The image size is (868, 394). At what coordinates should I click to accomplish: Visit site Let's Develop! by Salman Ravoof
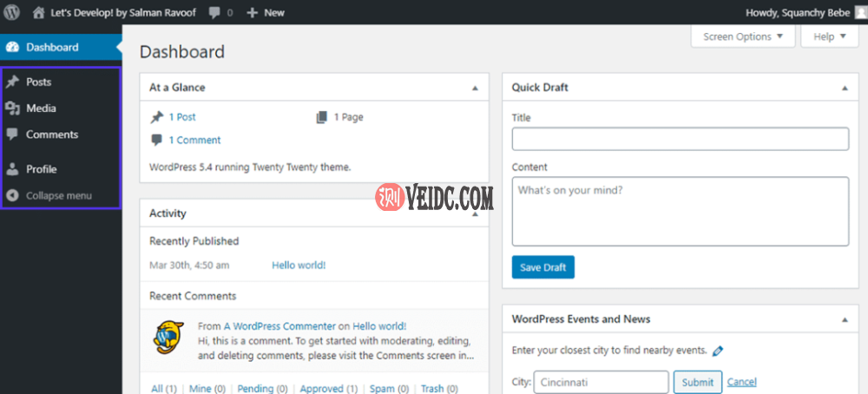pyautogui.click(x=123, y=13)
